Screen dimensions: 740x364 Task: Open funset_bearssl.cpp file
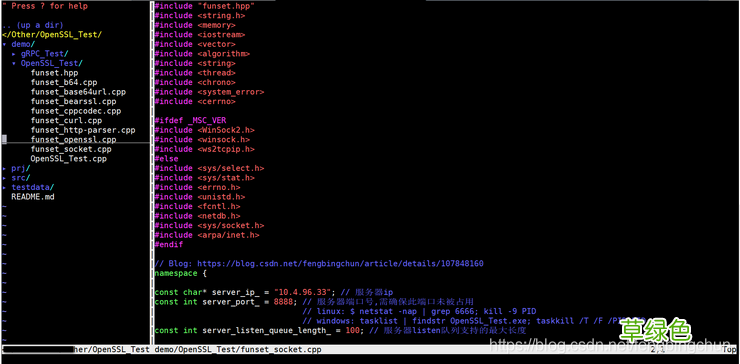[x=73, y=102]
